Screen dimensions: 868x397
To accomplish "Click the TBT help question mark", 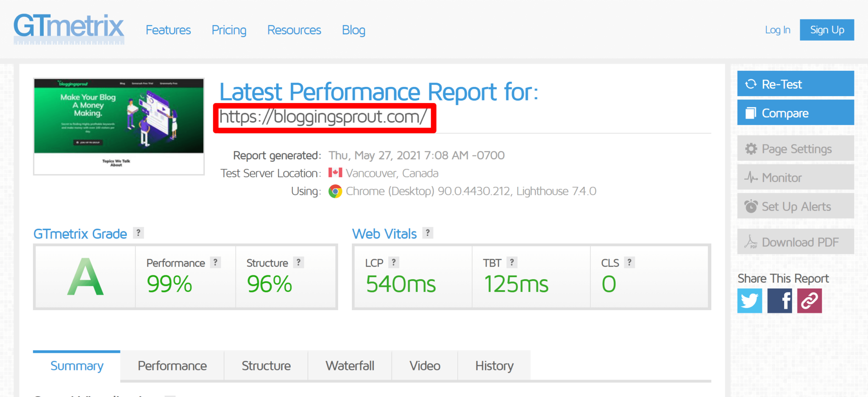I will point(512,263).
